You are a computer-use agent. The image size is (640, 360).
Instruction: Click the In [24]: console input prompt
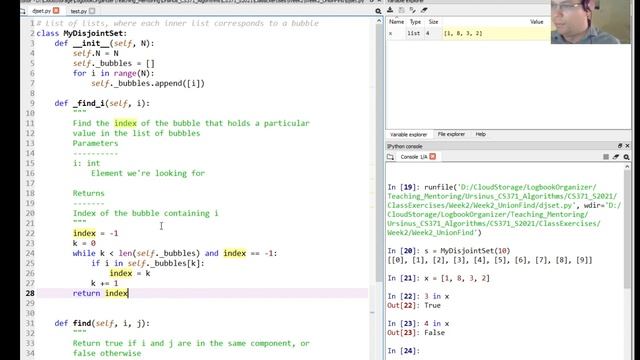[x=404, y=351]
